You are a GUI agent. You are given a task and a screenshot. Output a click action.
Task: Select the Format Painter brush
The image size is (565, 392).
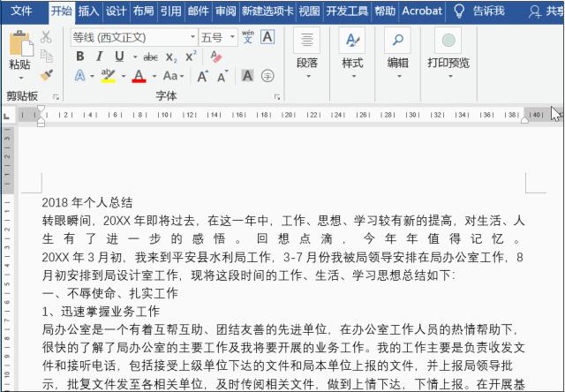[x=47, y=76]
